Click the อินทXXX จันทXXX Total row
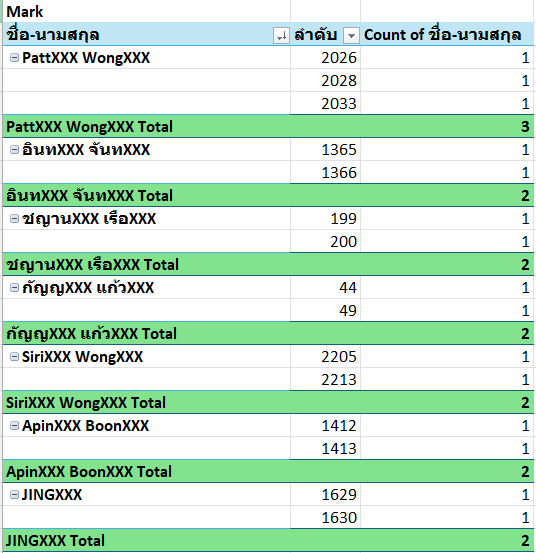 [268, 195]
